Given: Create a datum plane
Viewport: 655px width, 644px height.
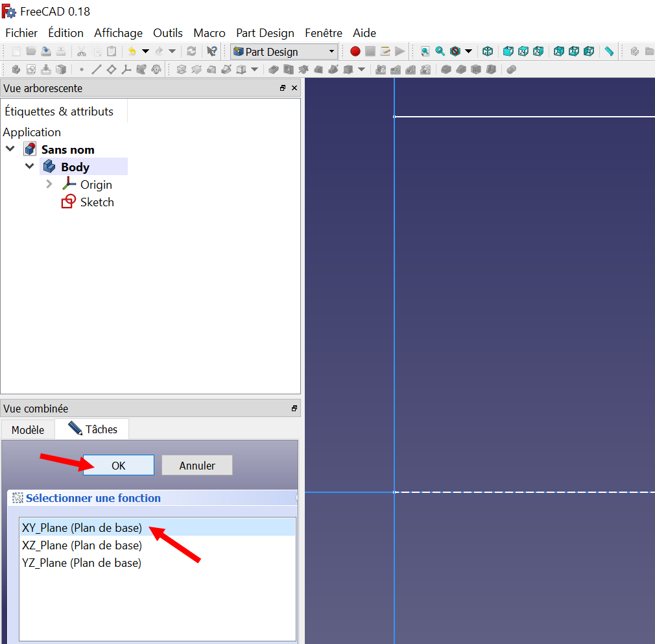Looking at the screenshot, I should 112,69.
